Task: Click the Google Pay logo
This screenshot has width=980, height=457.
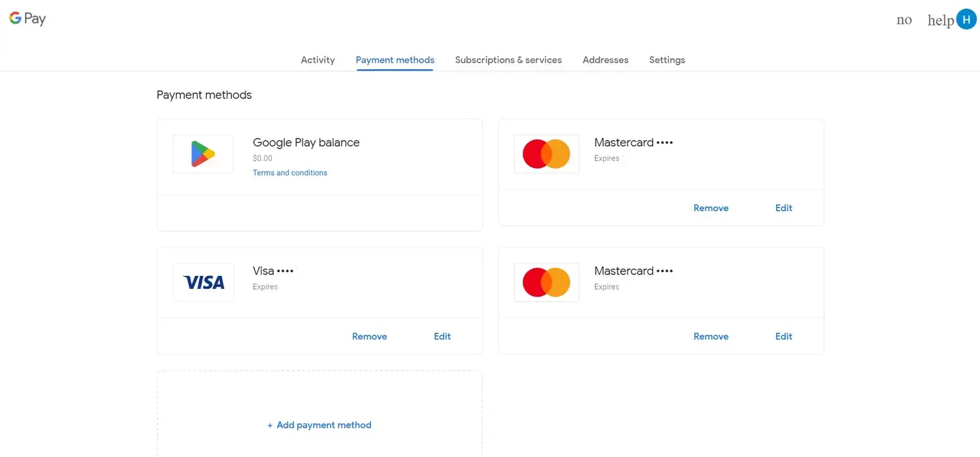Action: tap(27, 18)
